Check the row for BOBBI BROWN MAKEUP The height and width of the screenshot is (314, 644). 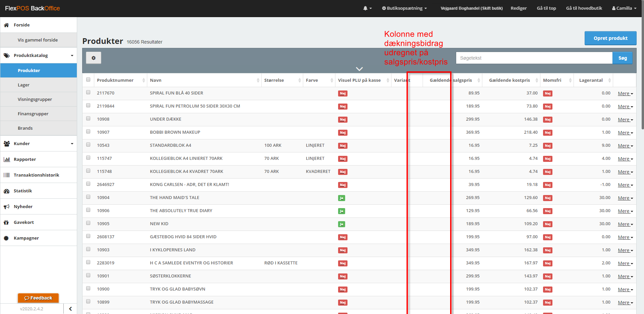pyautogui.click(x=88, y=132)
